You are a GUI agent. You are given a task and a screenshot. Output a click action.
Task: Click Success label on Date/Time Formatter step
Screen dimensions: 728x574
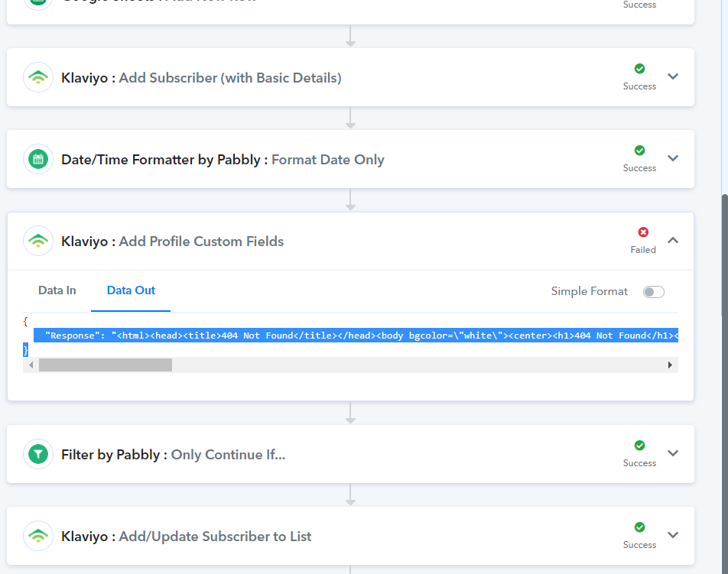[x=639, y=168]
